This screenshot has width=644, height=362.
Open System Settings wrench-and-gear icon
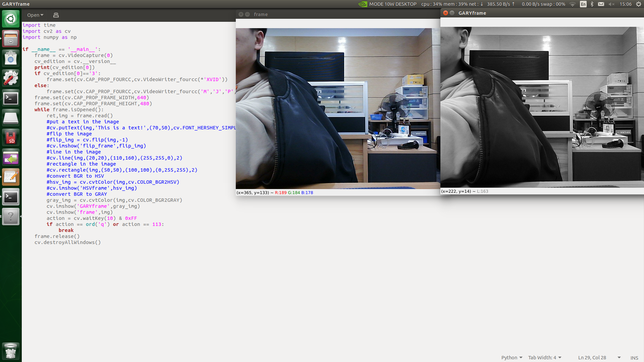(x=11, y=78)
